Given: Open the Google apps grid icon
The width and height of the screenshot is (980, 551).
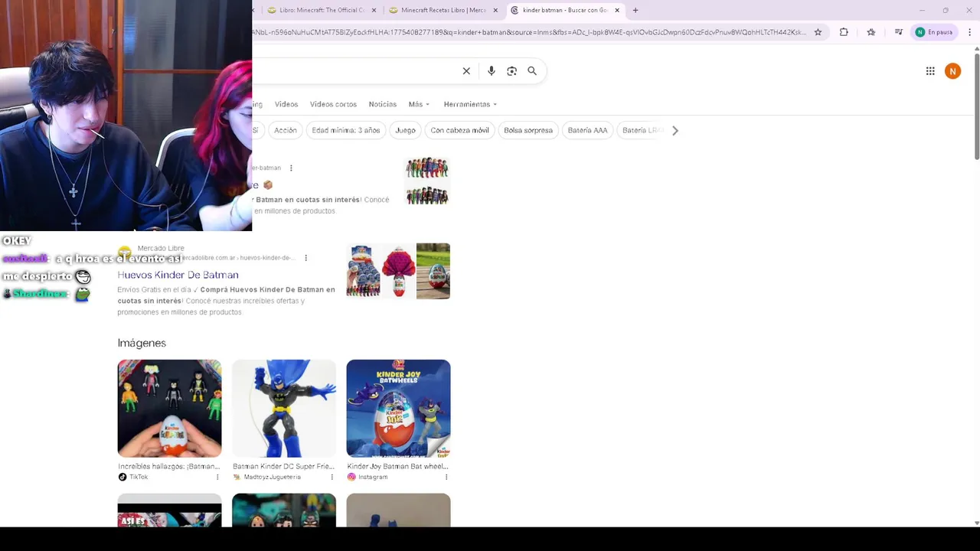Looking at the screenshot, I should [930, 71].
